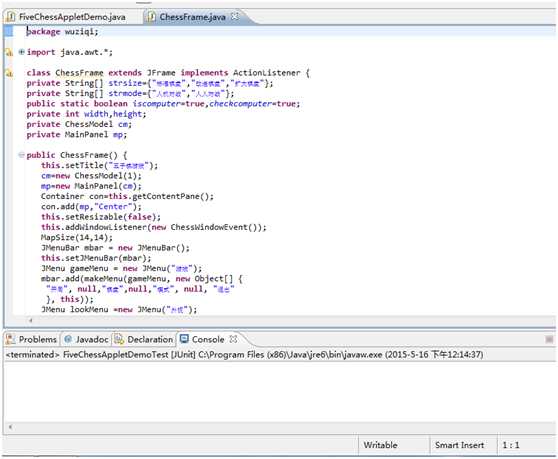Click the 'private MainPanel mp;' line
Image resolution: width=558 pixels, height=459 pixels.
pyautogui.click(x=77, y=134)
